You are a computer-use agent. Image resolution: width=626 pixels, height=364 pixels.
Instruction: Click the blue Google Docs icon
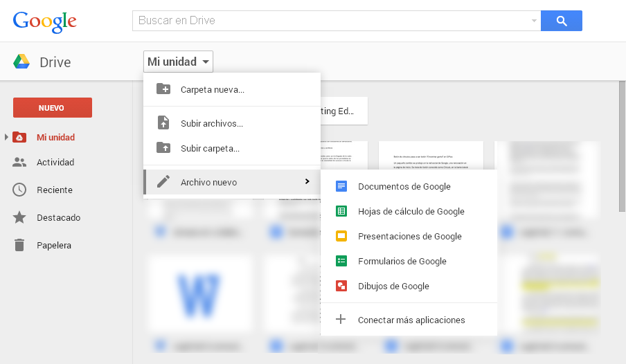pos(341,186)
